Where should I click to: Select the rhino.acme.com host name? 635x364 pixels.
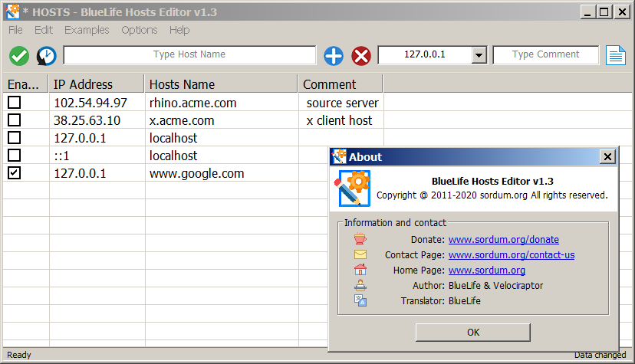point(192,103)
